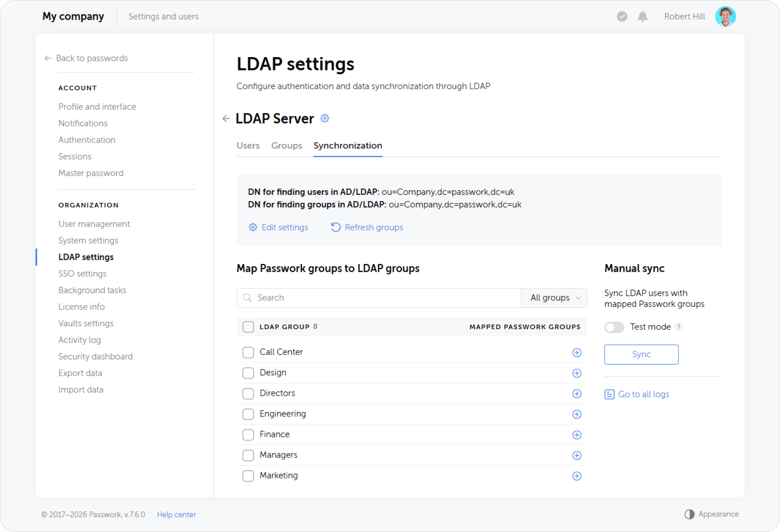
Task: Click the back arrow beside LDAP Server
Action: point(226,119)
